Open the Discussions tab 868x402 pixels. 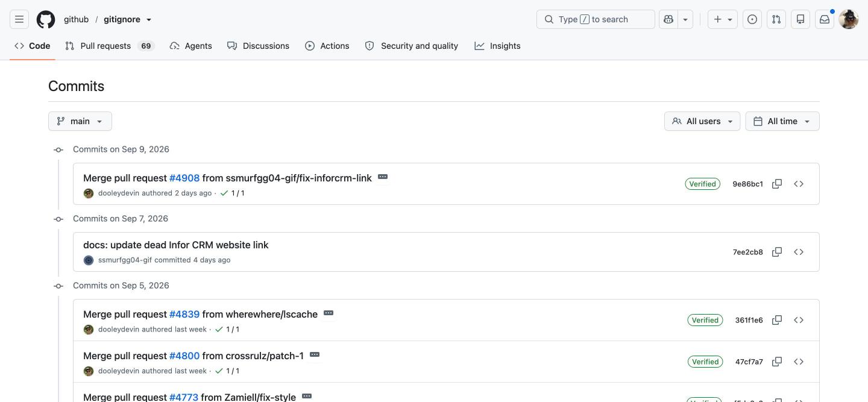(x=258, y=46)
